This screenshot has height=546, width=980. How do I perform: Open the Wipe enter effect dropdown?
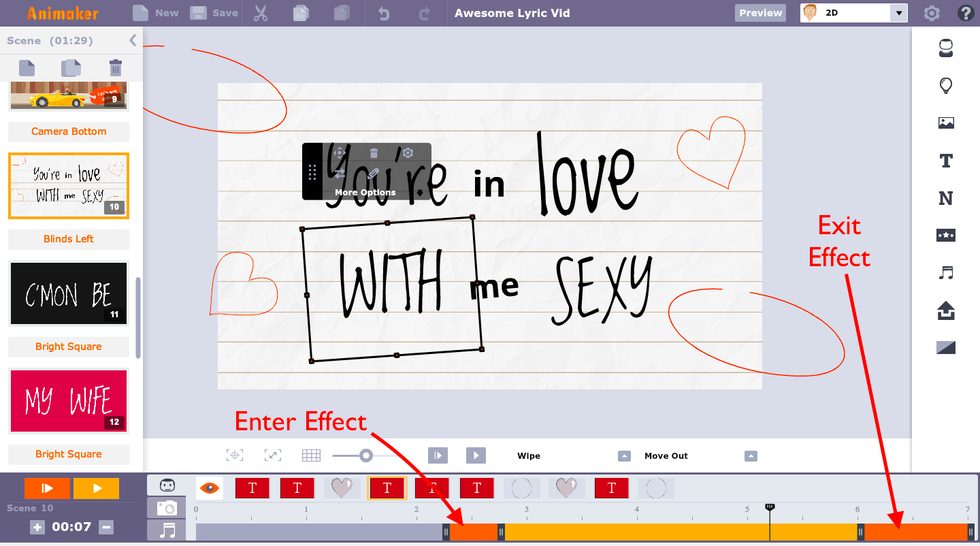tap(624, 456)
